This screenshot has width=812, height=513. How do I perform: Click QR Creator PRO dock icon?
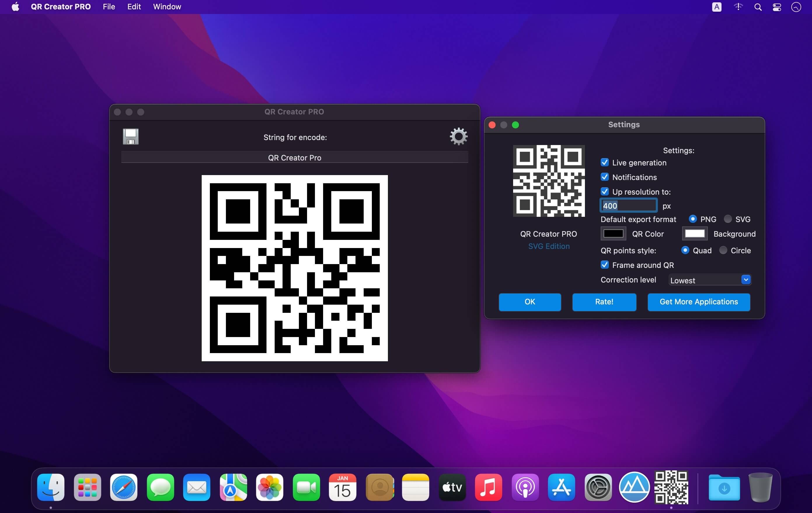point(671,487)
